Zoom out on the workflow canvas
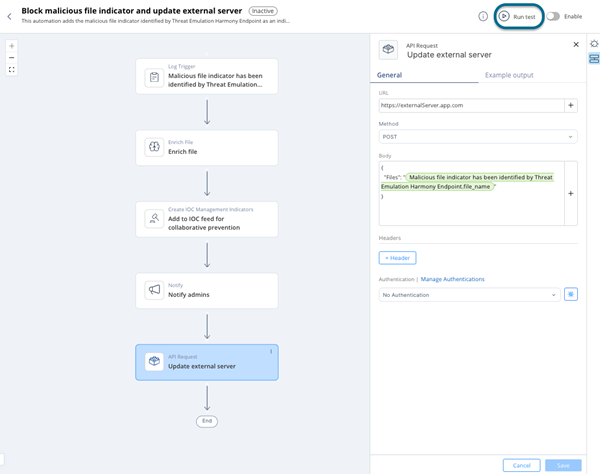This screenshot has width=600, height=474. tap(11, 58)
